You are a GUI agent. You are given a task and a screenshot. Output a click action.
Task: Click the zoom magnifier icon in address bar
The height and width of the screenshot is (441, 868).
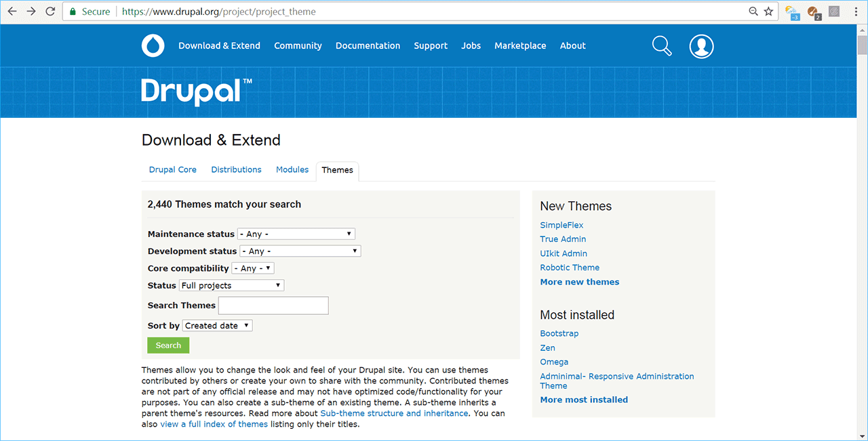point(753,12)
